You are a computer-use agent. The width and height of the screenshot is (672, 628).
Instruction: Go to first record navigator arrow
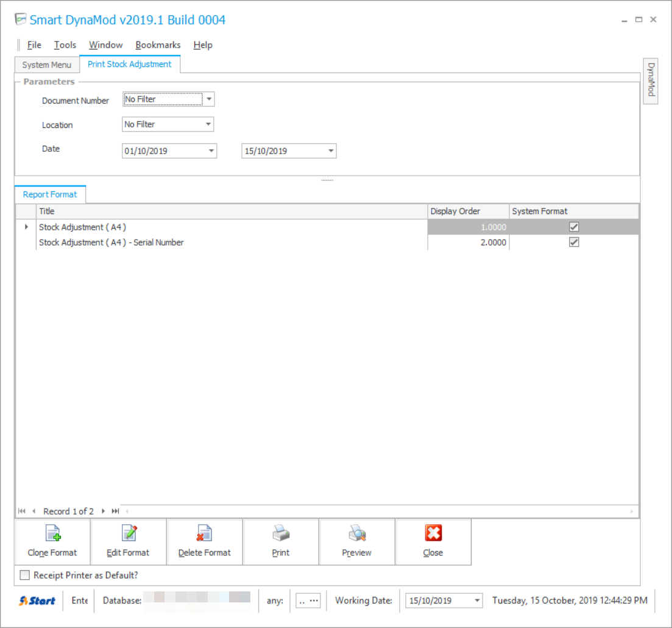[22, 511]
